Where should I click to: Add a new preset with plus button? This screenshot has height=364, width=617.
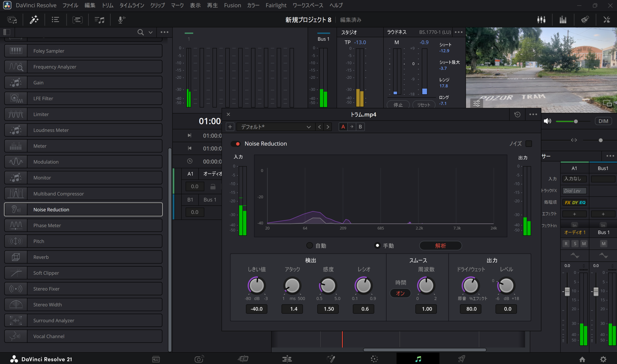[230, 127]
